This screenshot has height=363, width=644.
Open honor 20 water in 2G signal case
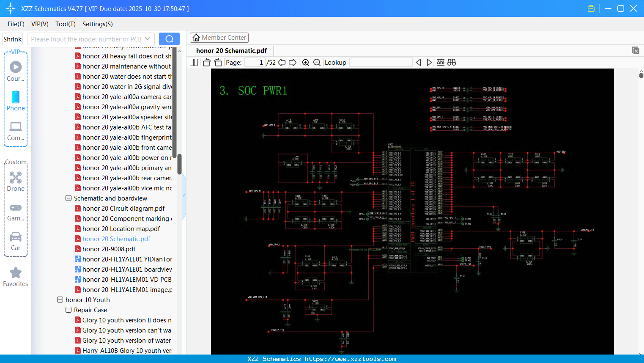123,87
